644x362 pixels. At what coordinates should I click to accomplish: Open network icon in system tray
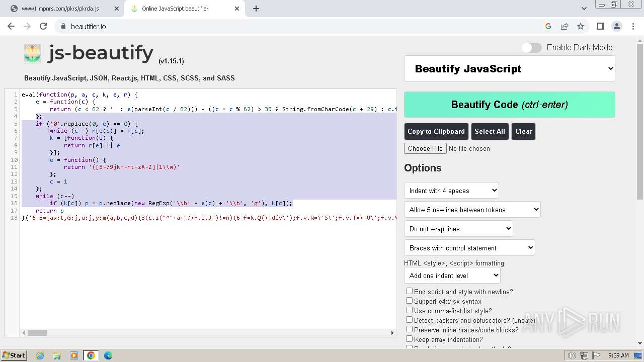click(584, 355)
